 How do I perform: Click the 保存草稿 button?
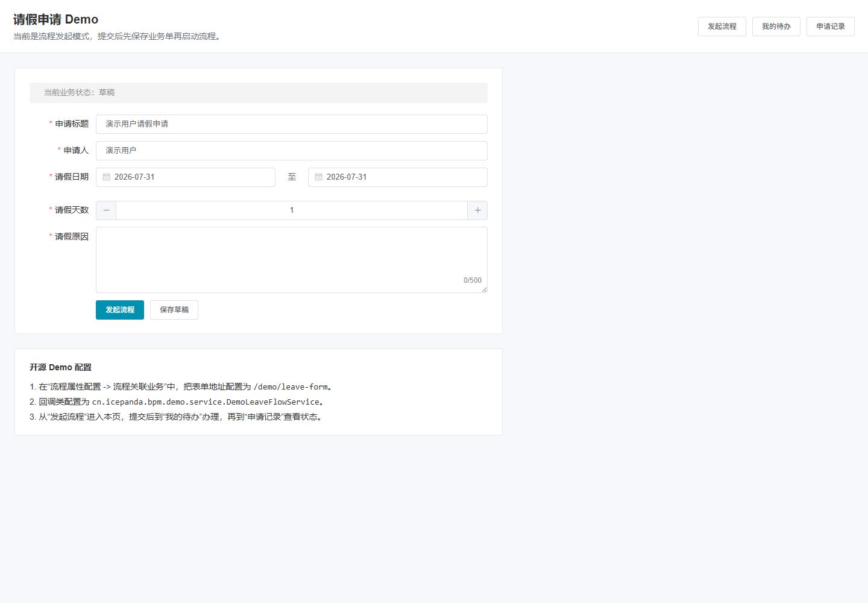click(x=174, y=310)
